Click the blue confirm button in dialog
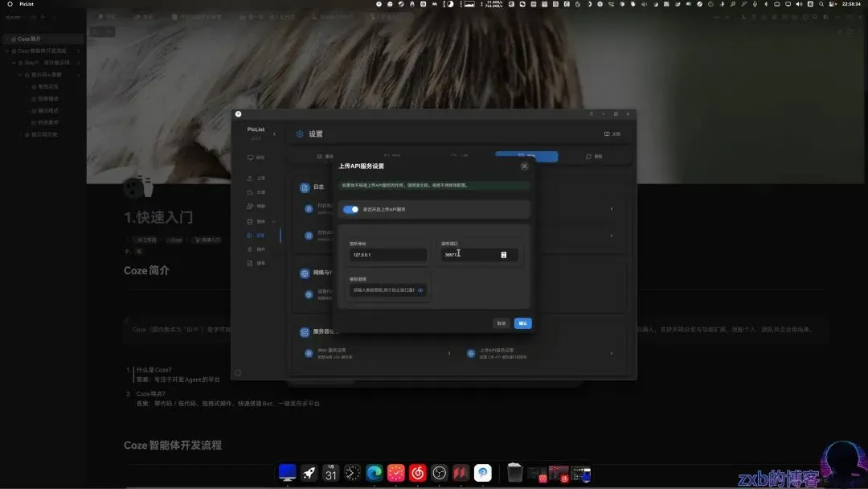The width and height of the screenshot is (868, 489). coord(522,323)
